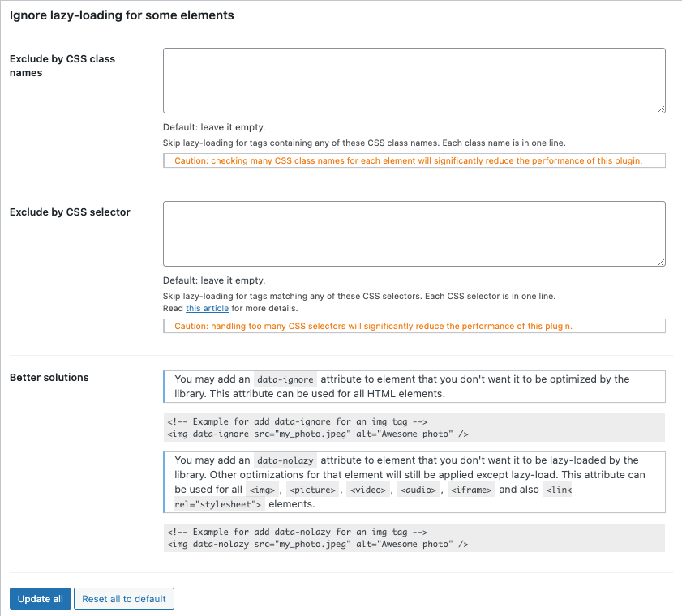Open the "this article" link
This screenshot has height=616, width=682.
(207, 309)
